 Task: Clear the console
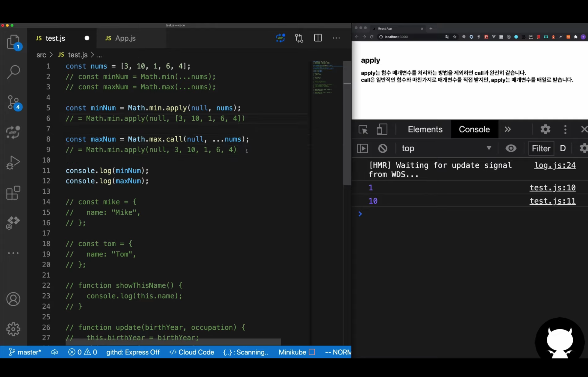383,148
